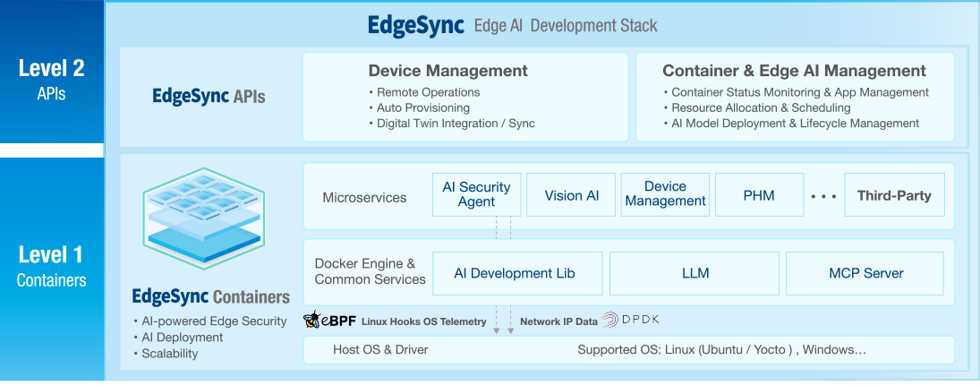This screenshot has height=385, width=980.
Task: Expand the three-dots ellipsis between microservices
Action: [x=823, y=195]
